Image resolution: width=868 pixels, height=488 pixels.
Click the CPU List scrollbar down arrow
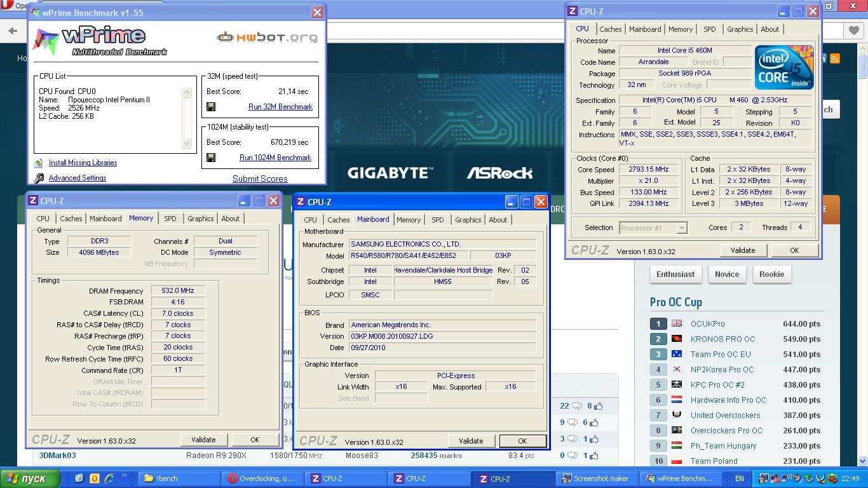coord(186,144)
